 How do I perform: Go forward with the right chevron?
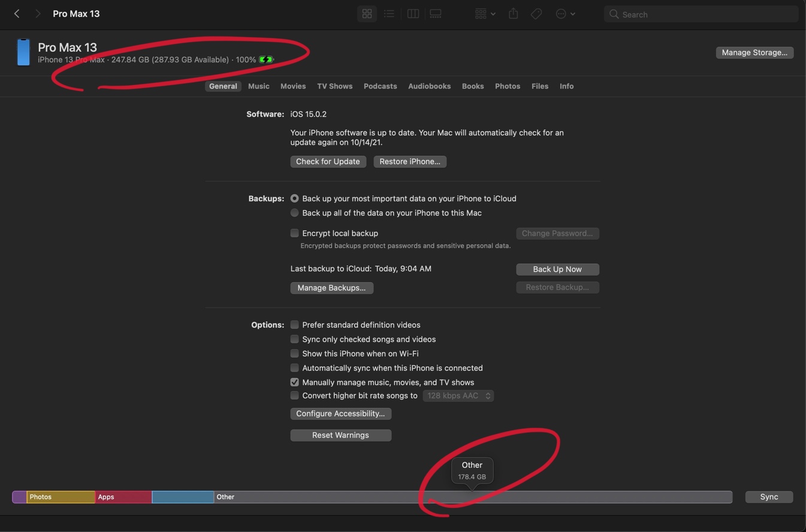click(38, 14)
